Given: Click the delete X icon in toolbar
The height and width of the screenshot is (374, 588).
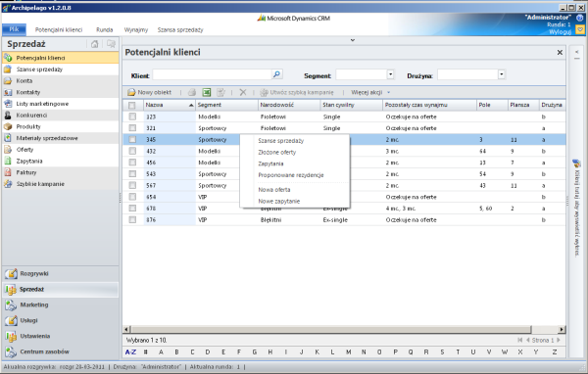Looking at the screenshot, I should 243,92.
